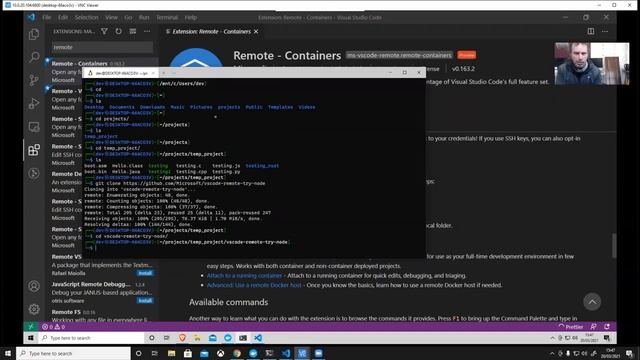Viewport: 640px width, 360px height.
Task: Open local Windows notification center
Action: pyautogui.click(x=629, y=353)
